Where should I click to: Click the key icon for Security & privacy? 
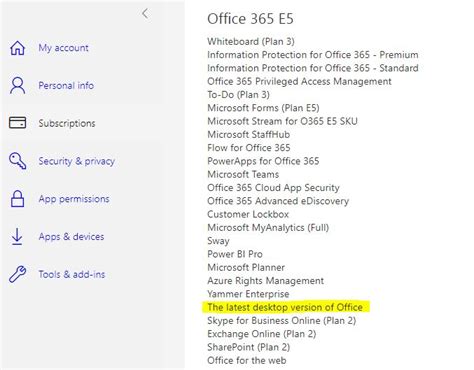pyautogui.click(x=17, y=161)
